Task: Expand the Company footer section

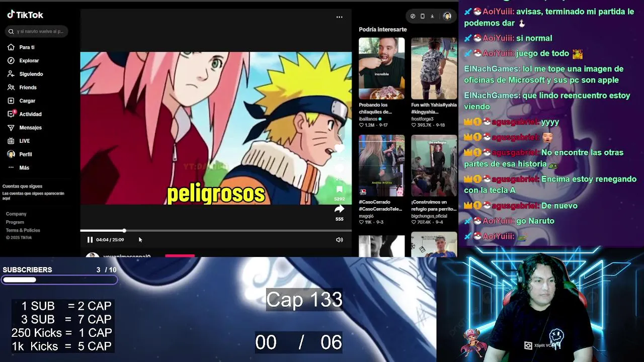Action: 16,214
